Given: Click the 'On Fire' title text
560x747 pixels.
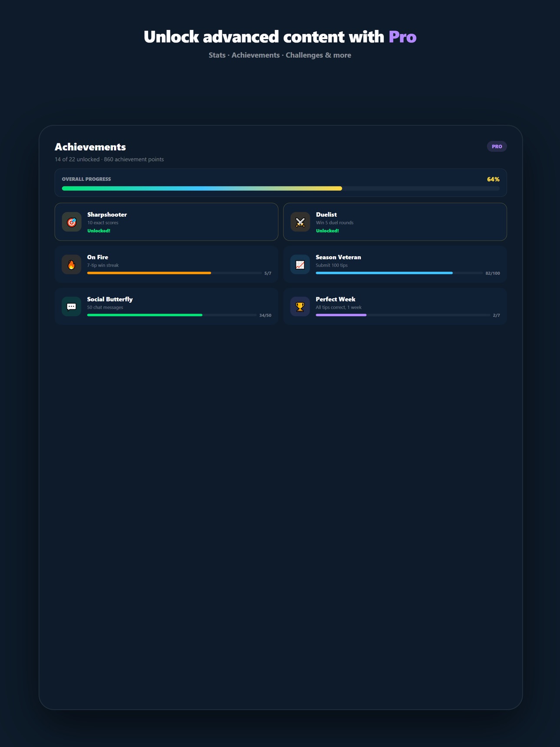Looking at the screenshot, I should [98, 257].
